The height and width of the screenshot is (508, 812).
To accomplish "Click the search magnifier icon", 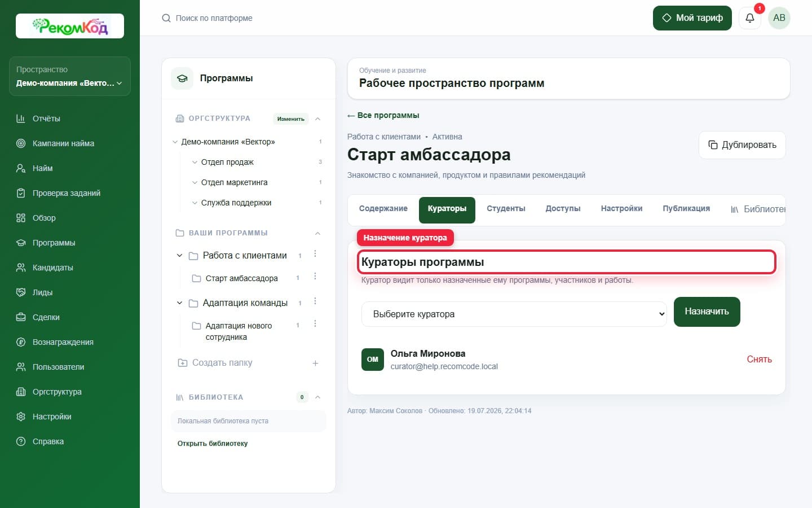I will click(x=166, y=18).
